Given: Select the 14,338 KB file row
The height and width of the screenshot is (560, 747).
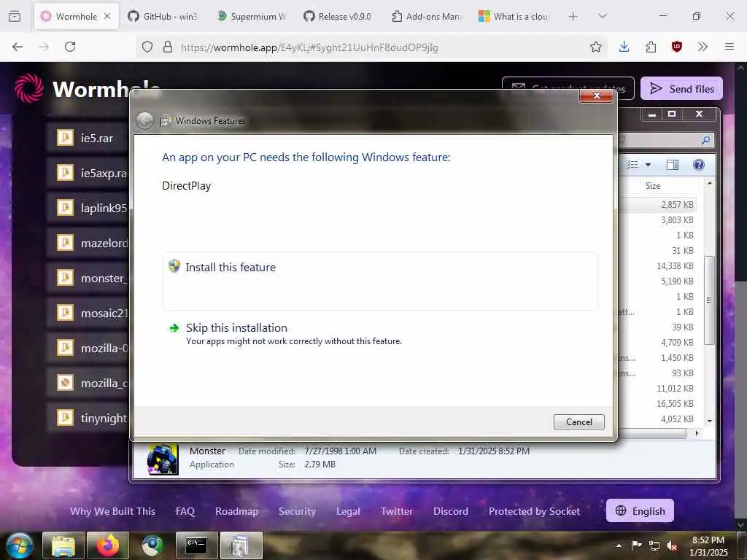Looking at the screenshot, I should [x=659, y=265].
